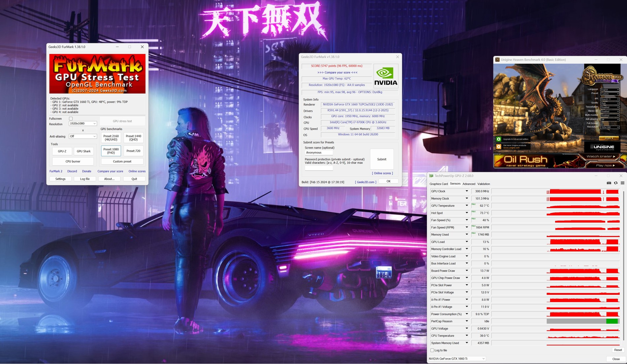627x364 pixels.
Task: Click RUN in Heaven Benchmark
Action: tap(609, 138)
